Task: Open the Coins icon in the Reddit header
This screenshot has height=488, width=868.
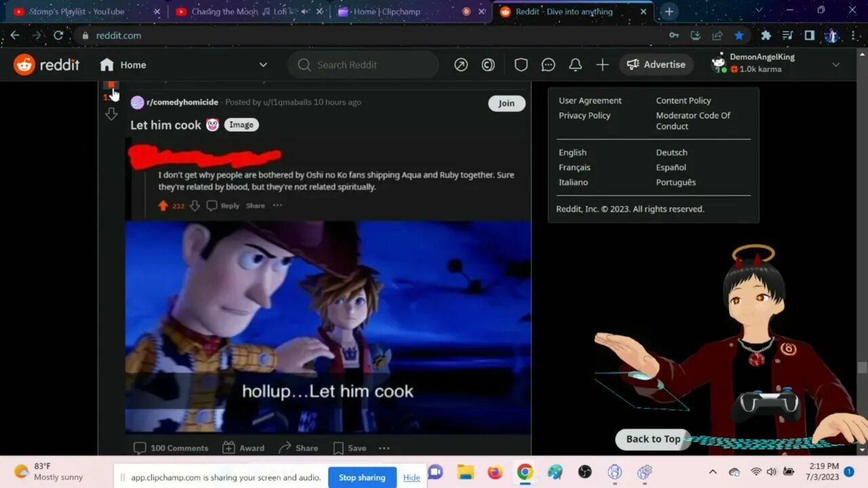Action: click(488, 64)
